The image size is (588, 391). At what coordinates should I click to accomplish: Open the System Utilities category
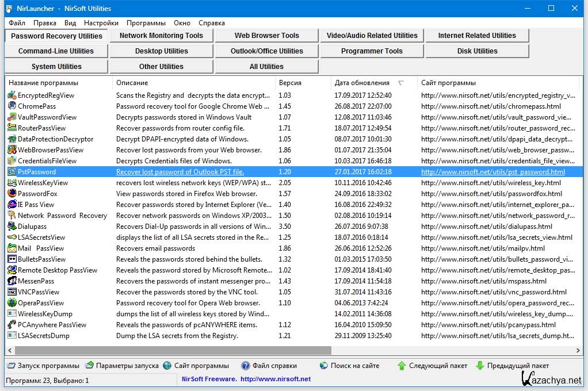(x=56, y=67)
